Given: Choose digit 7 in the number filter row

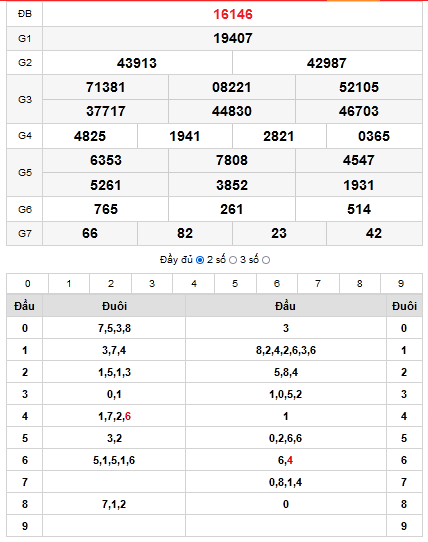Looking at the screenshot, I should [318, 284].
